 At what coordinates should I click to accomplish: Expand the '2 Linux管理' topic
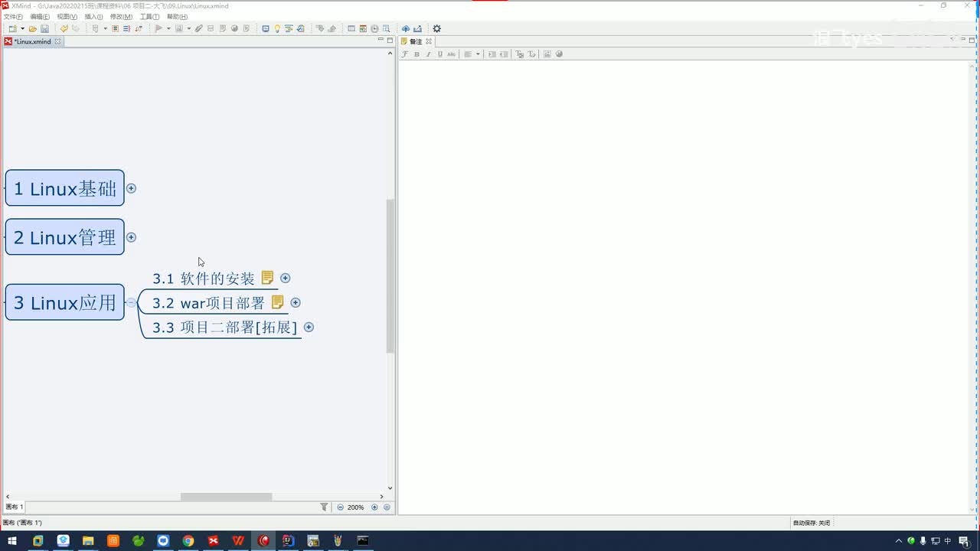[x=131, y=237]
